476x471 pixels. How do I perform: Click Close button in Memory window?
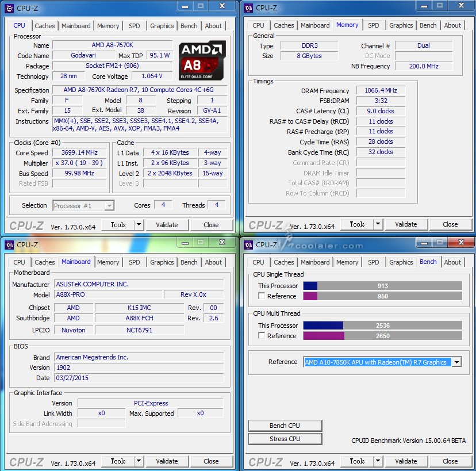(450, 224)
